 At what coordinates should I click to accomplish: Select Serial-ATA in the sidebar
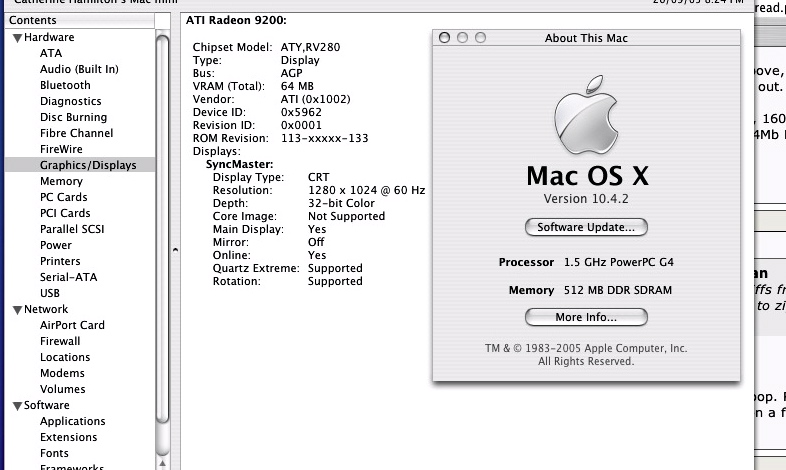[68, 277]
